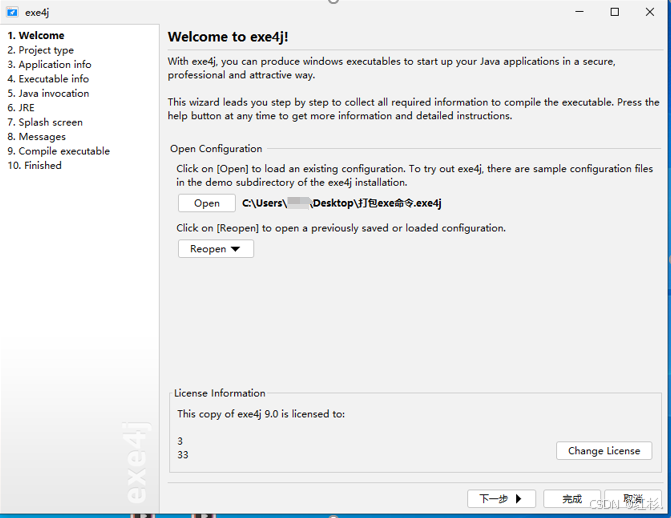Click the loaded configuration path ending .exe4j
Screen dimensions: 671x518
pos(341,203)
